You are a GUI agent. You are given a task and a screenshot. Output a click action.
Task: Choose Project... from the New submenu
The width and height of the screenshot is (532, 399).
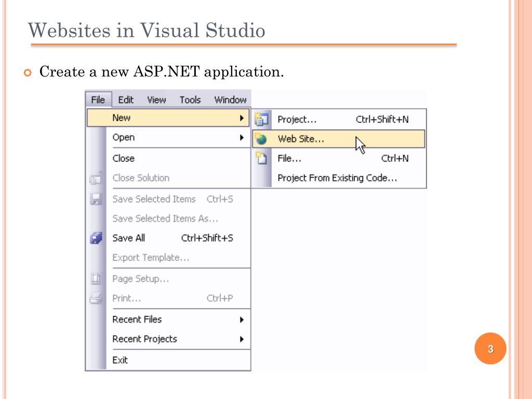339,119
